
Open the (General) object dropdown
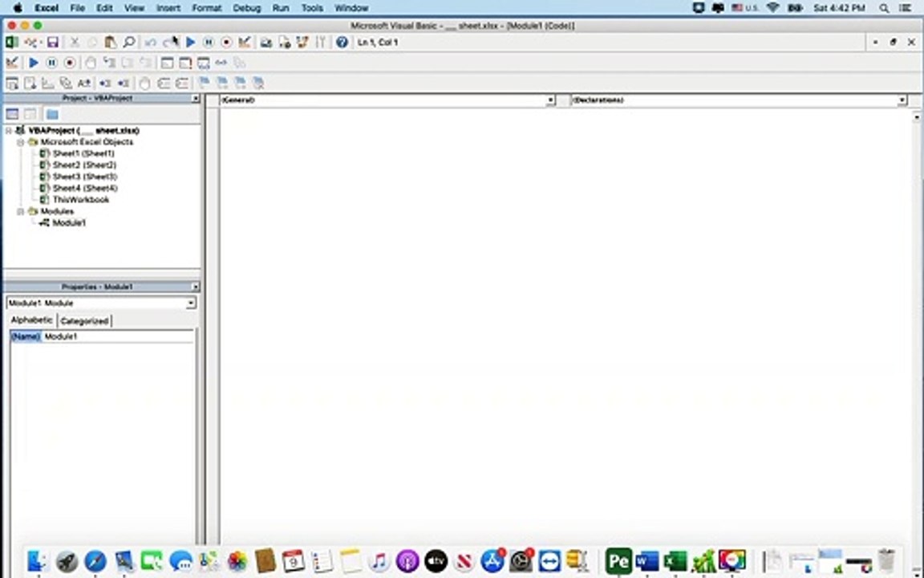pos(549,100)
